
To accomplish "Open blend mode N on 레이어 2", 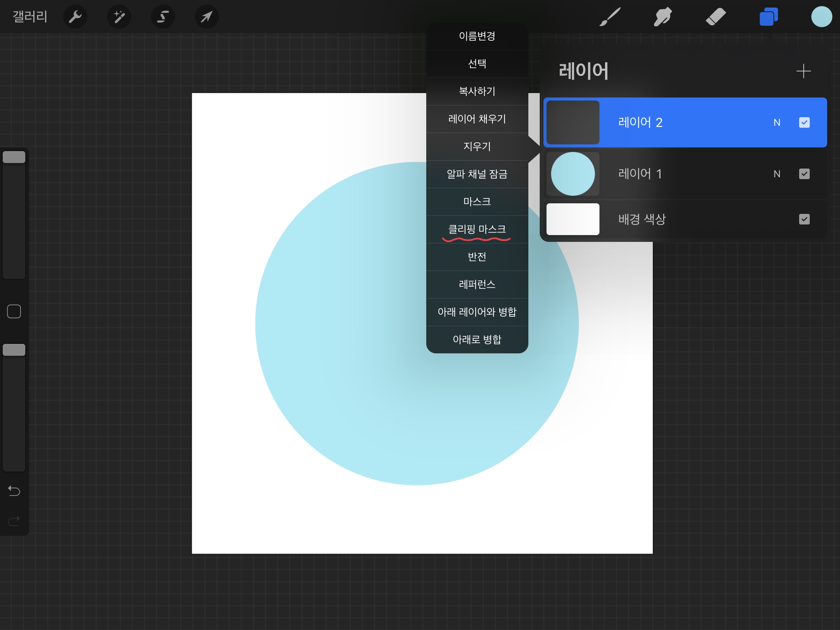I will [x=776, y=122].
